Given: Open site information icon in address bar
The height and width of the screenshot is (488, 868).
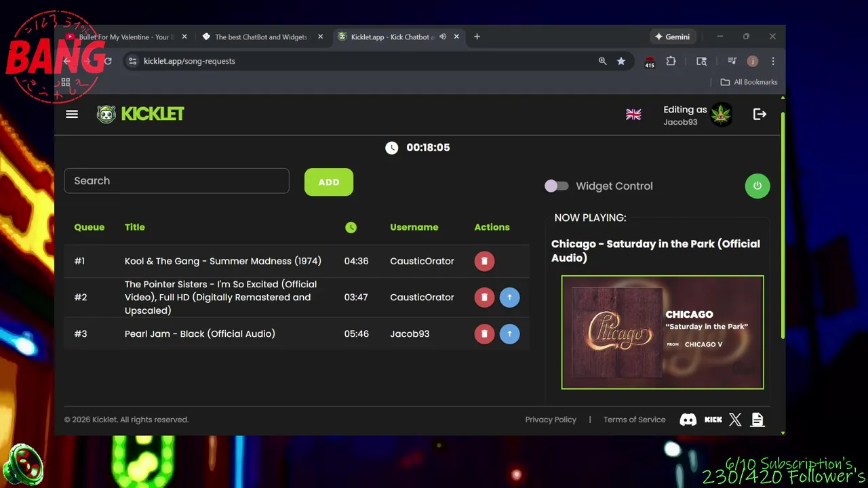Looking at the screenshot, I should [133, 61].
